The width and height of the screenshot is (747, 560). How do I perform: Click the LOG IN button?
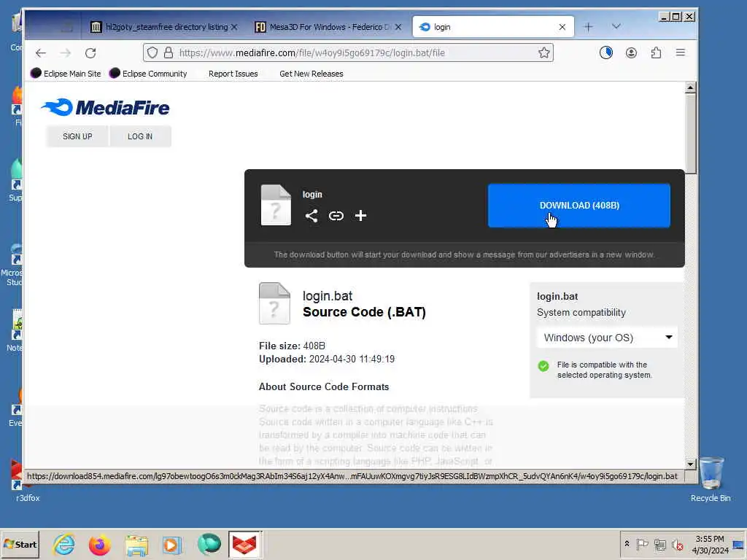140,136
